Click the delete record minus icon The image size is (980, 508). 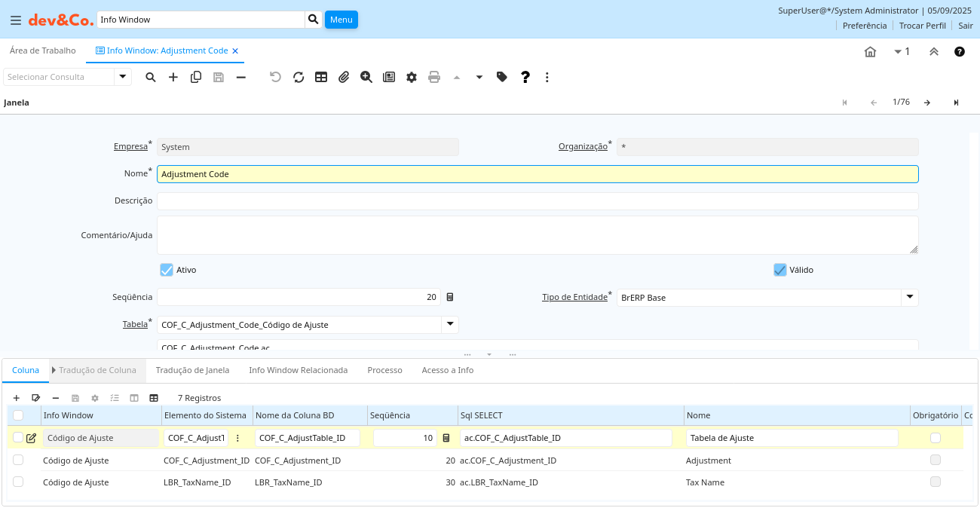coord(241,77)
